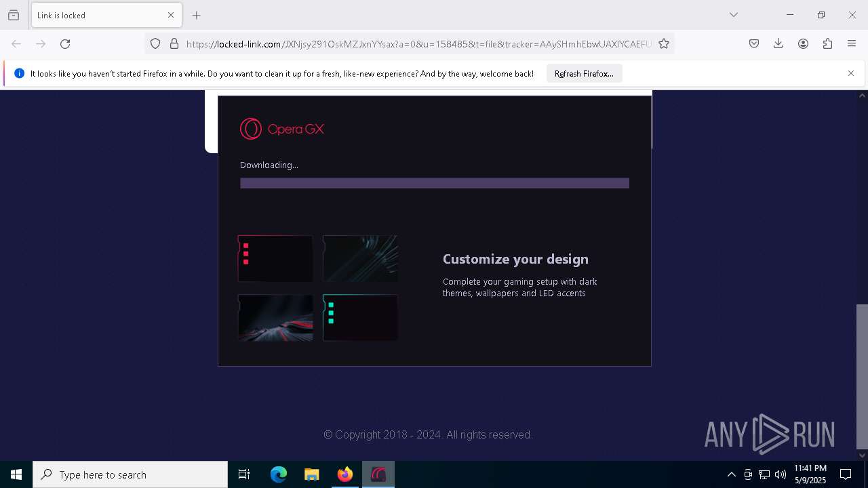868x488 pixels.
Task: Select the teal accent dark theme thumbnail
Action: (360, 317)
